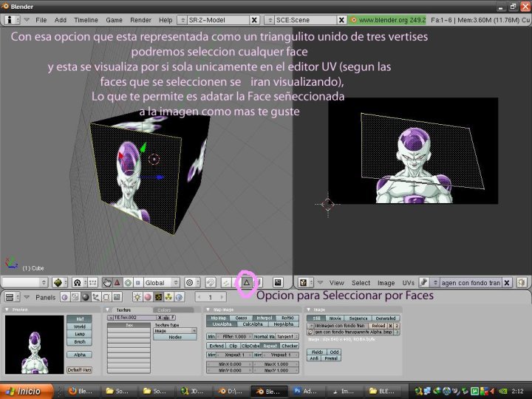This screenshot has width=532, height=399.
Task: Open the Script context button
Action: [x=75, y=297]
